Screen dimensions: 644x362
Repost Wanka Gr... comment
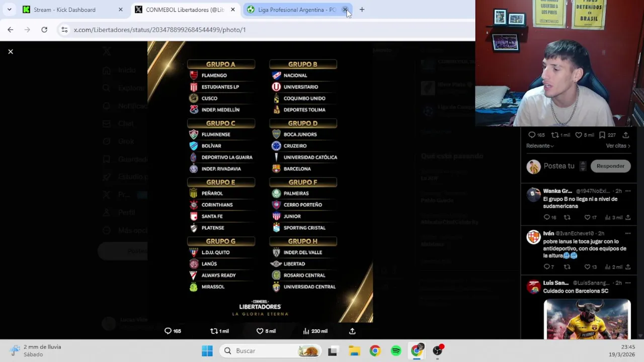(x=567, y=217)
